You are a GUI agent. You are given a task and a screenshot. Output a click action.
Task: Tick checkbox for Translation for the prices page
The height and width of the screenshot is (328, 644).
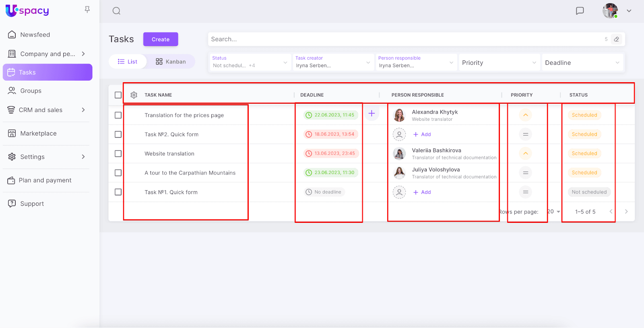tap(118, 115)
